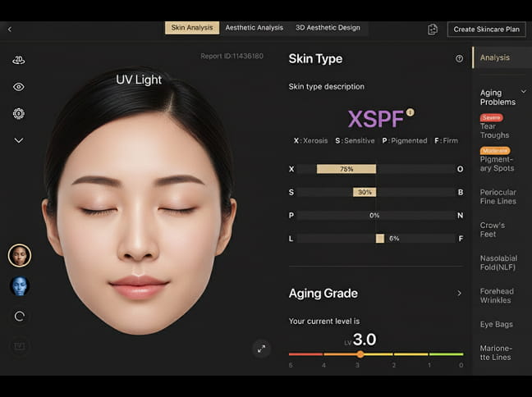This screenshot has width=532, height=397.
Task: Open the gear-shaped settings icon in sidebar
Action: click(x=19, y=113)
